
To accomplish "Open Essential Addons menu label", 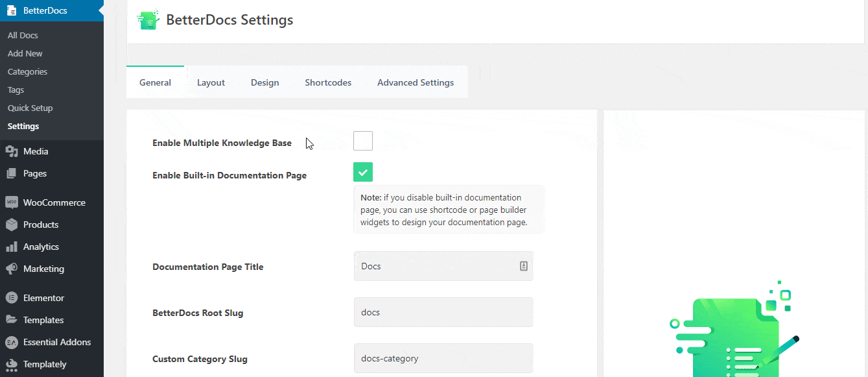I will tap(57, 342).
